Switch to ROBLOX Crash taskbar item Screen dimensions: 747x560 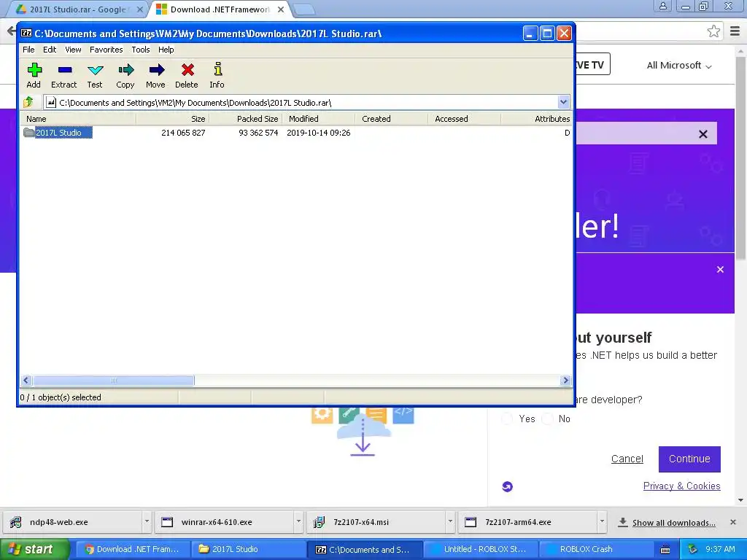pos(595,550)
